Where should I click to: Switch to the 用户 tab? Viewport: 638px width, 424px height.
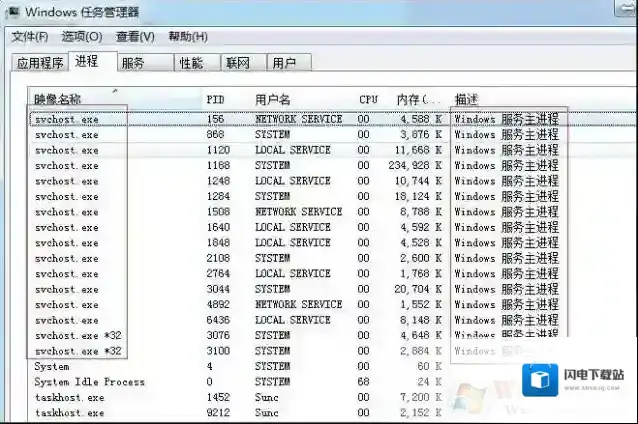pos(285,63)
